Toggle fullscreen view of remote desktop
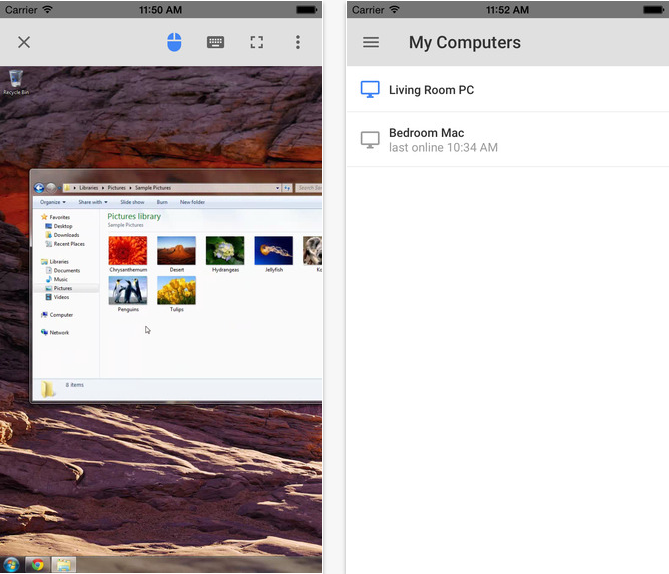 point(257,42)
